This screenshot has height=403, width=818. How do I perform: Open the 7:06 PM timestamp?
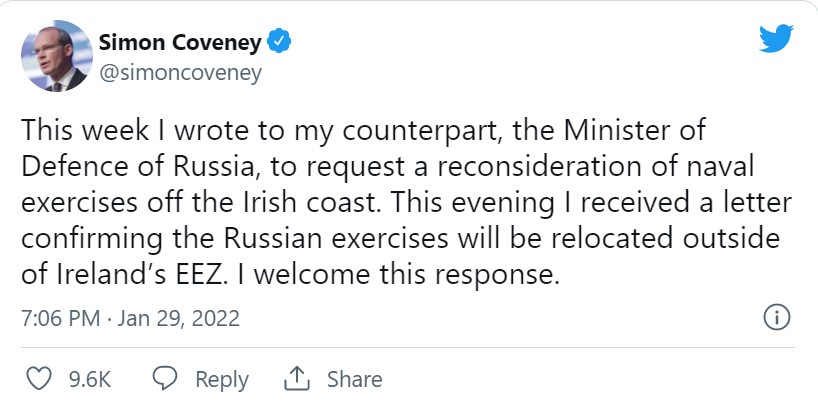coord(61,318)
